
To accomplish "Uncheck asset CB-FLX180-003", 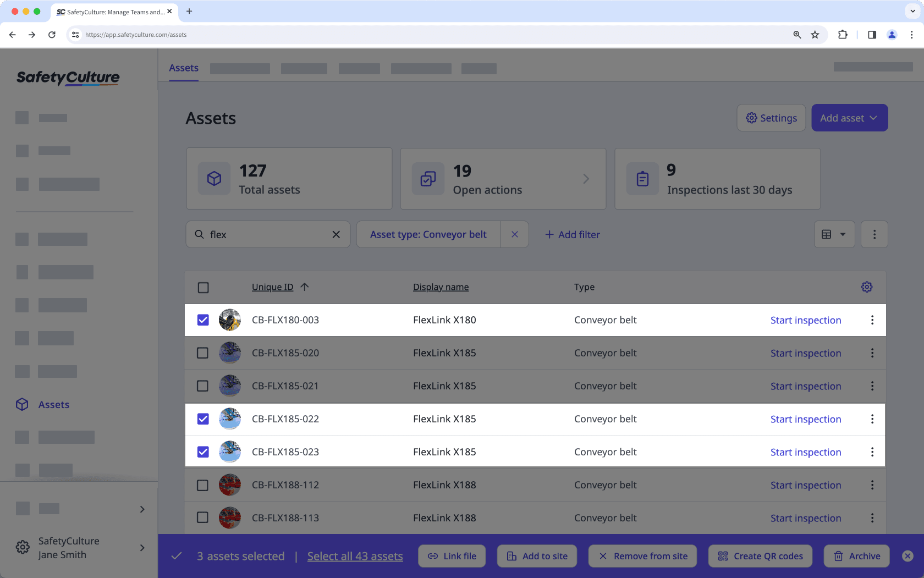I will point(203,320).
